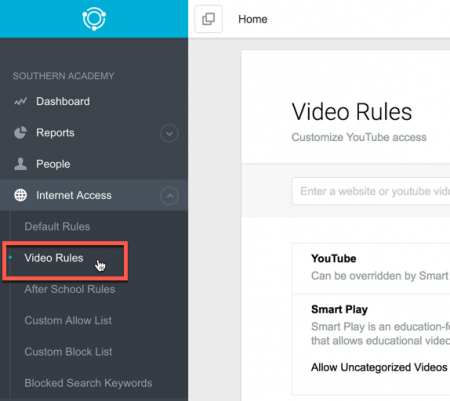Click the Home breadcrumb link
The width and height of the screenshot is (450, 401).
253,19
